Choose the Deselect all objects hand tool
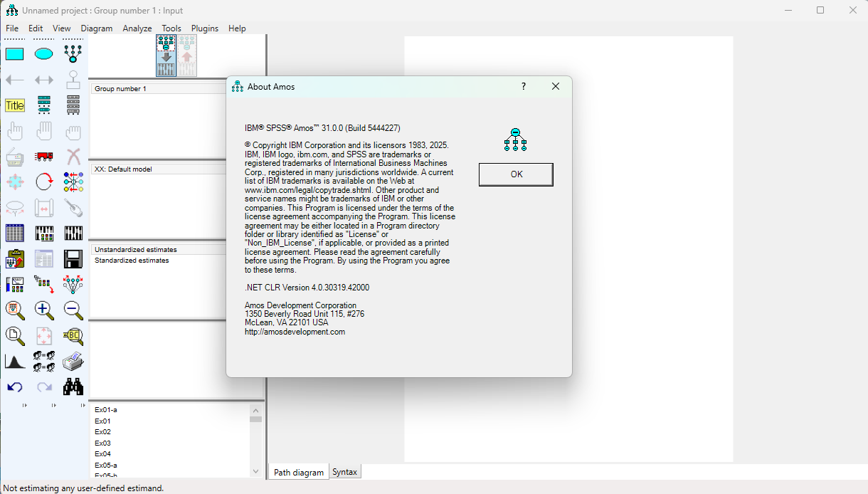The height and width of the screenshot is (494, 868). point(73,131)
